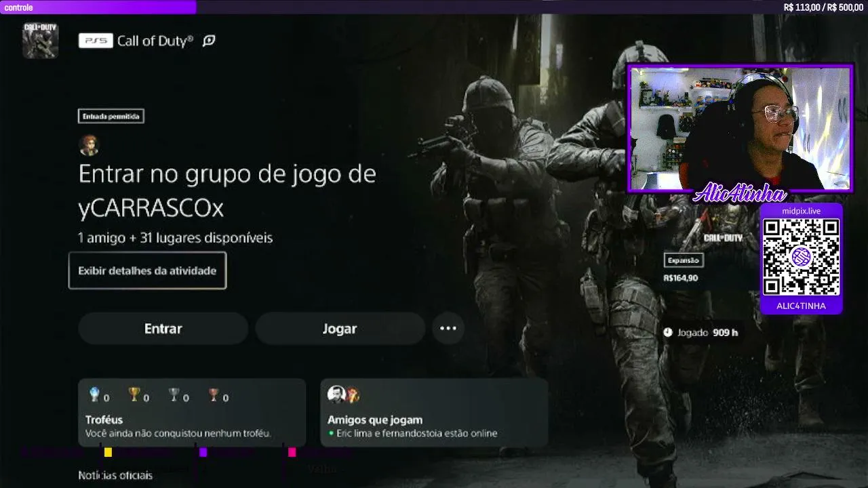
Task: Click the Call of Duty expansion logo
Action: click(x=723, y=238)
